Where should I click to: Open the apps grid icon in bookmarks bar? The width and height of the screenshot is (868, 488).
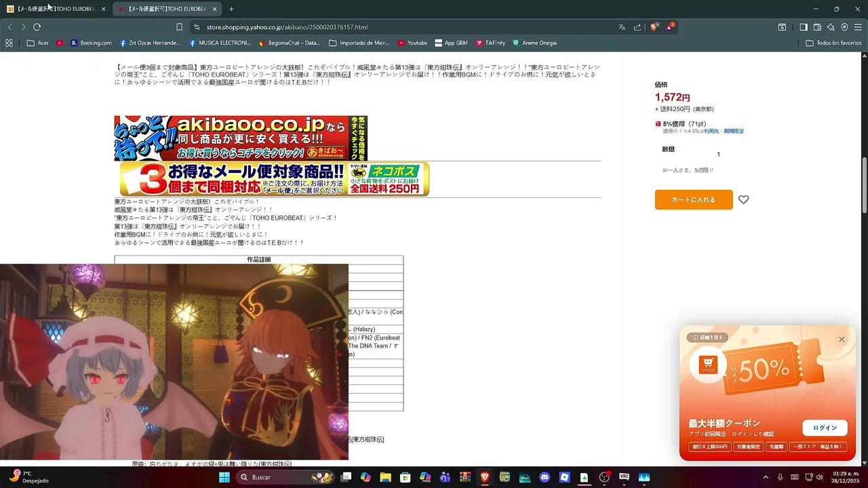point(9,43)
